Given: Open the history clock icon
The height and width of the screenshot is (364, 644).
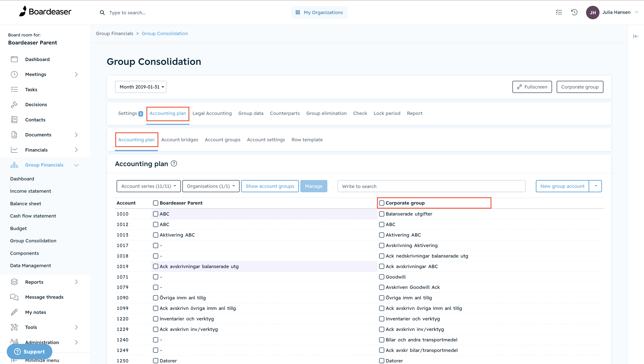Looking at the screenshot, I should 574,12.
